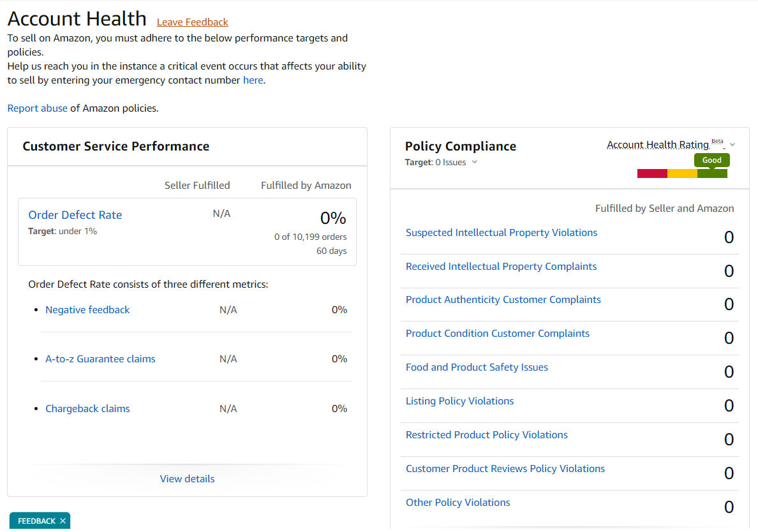Image resolution: width=758 pixels, height=532 pixels.
Task: Open Product Authenticity Customer Complaints
Action: coord(503,300)
